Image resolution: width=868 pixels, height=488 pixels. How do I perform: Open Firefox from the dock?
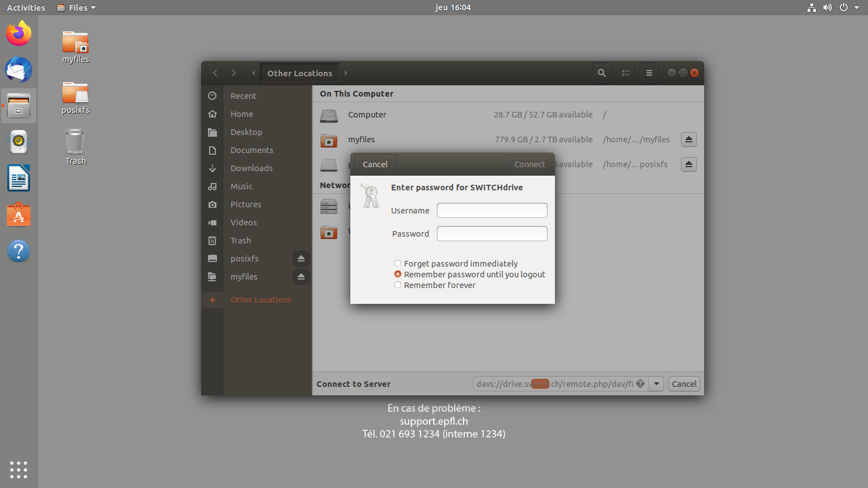[19, 33]
